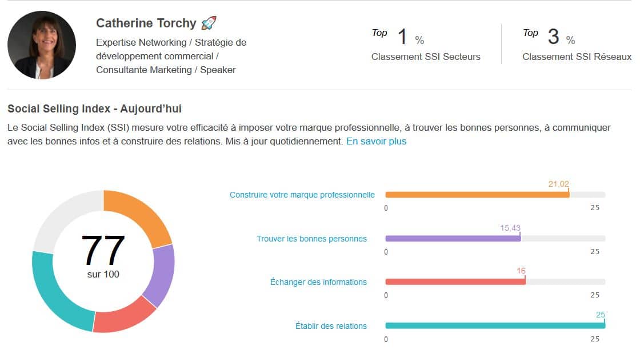Select 'Construire votre marque professionnelle' link
644x362 pixels.
302,195
